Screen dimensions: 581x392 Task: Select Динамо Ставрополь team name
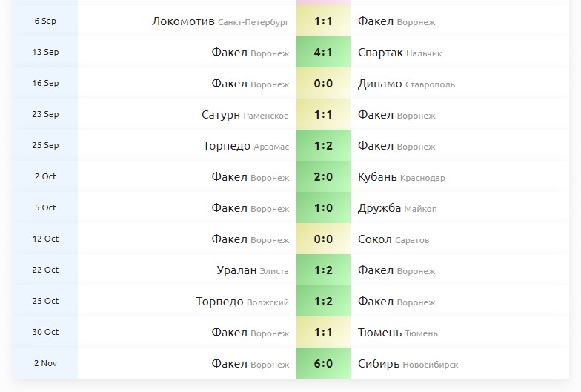pyautogui.click(x=406, y=84)
